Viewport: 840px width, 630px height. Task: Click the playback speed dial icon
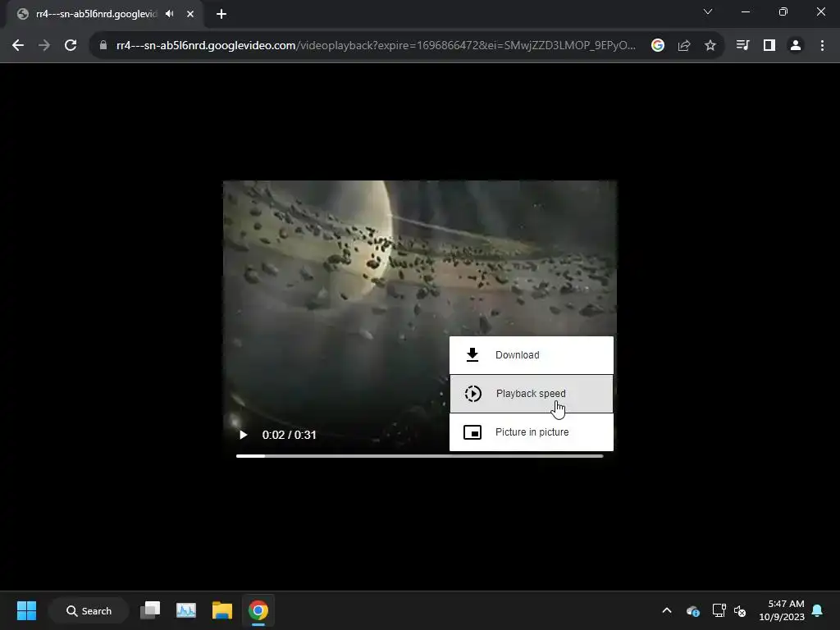pyautogui.click(x=472, y=394)
